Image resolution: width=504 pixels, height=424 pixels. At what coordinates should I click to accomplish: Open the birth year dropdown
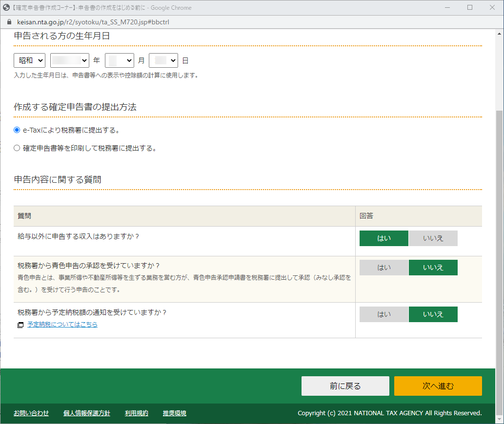pos(70,60)
